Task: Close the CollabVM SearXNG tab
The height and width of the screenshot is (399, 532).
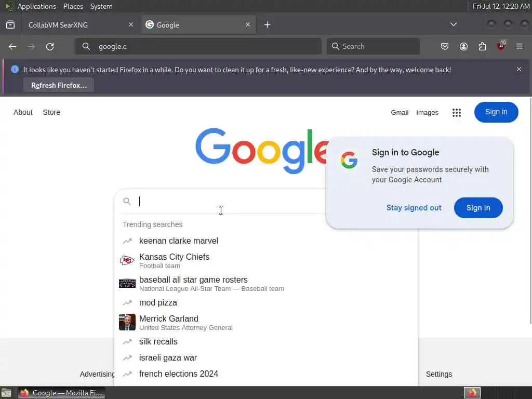Action: [131, 24]
